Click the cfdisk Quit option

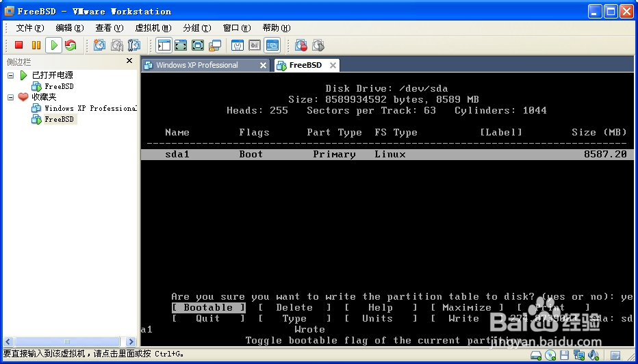(208, 319)
